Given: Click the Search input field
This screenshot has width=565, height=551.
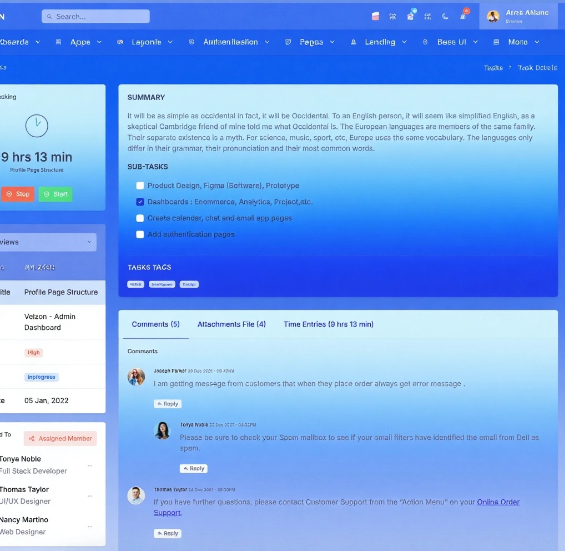Looking at the screenshot, I should pyautogui.click(x=95, y=16).
